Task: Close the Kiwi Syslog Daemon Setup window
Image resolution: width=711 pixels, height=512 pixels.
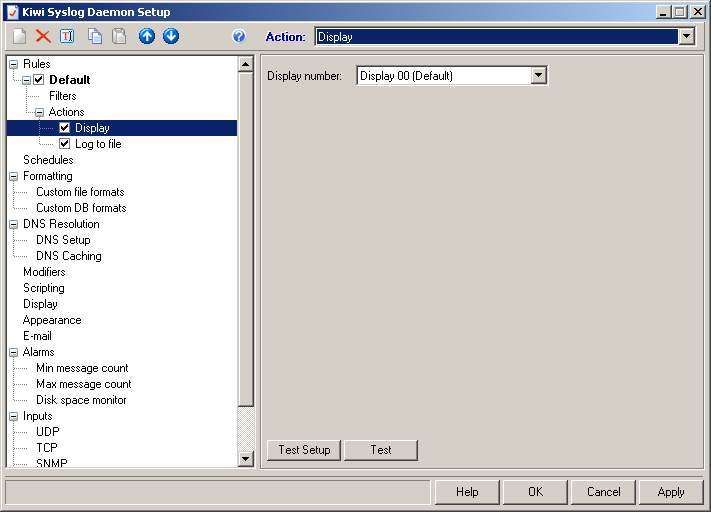Action: pos(697,12)
